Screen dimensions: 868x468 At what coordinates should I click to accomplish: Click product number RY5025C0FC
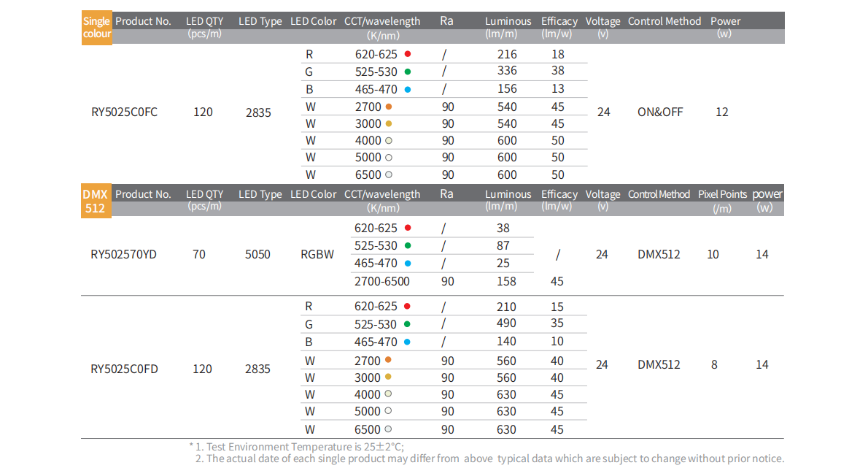pyautogui.click(x=124, y=112)
